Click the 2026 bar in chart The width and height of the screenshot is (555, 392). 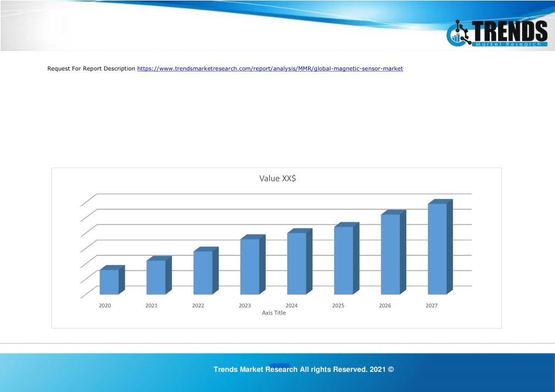tap(393, 252)
